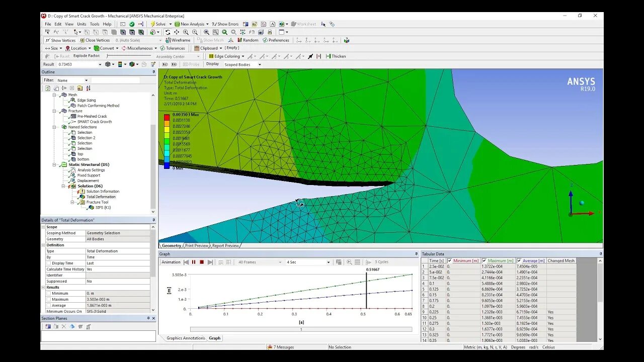Select Patch Conforming Method tree item
This screenshot has height=362, width=644.
tap(98, 106)
